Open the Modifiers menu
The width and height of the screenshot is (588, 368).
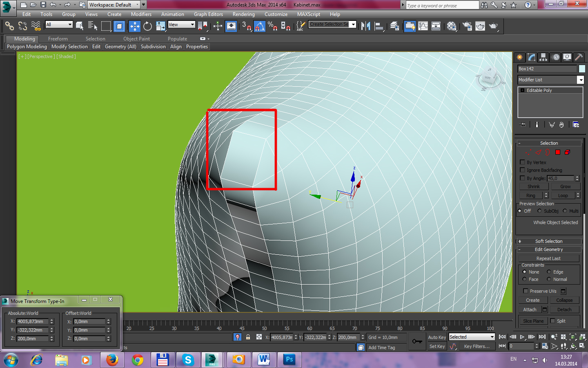tap(141, 14)
